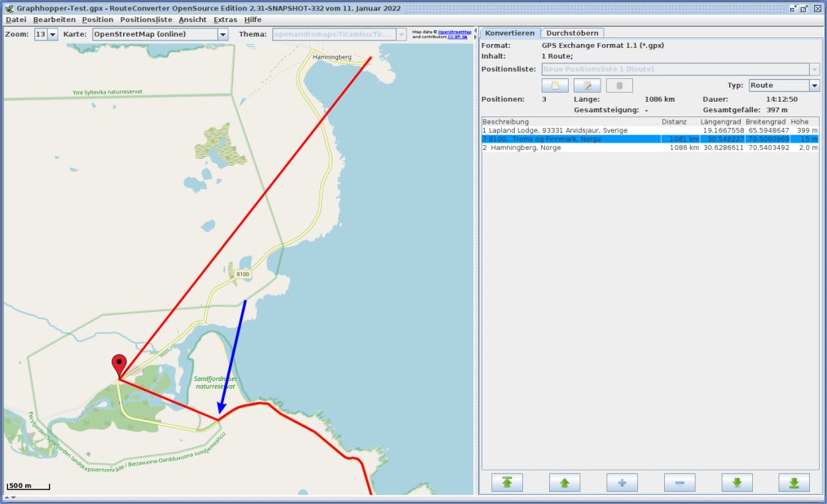Move selected position up one row
This screenshot has width=827, height=504.
point(565,482)
